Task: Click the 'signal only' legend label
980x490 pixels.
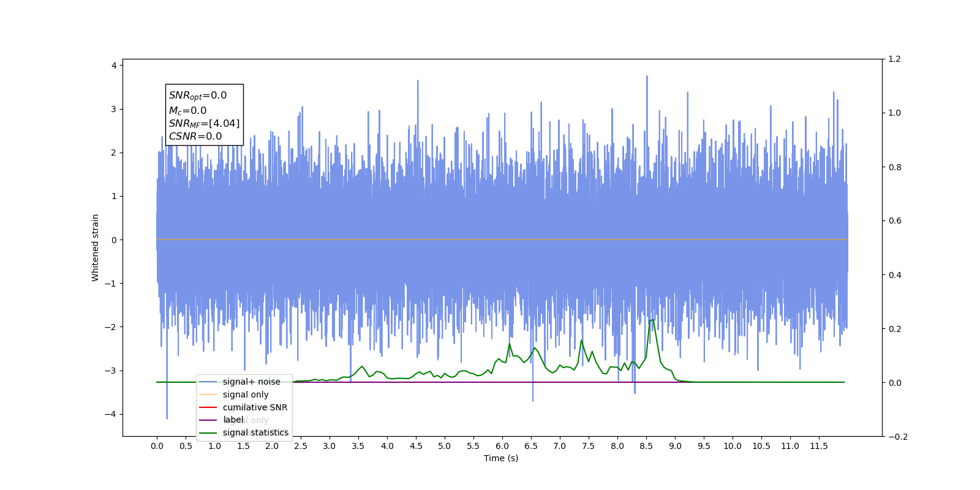Action: click(246, 394)
